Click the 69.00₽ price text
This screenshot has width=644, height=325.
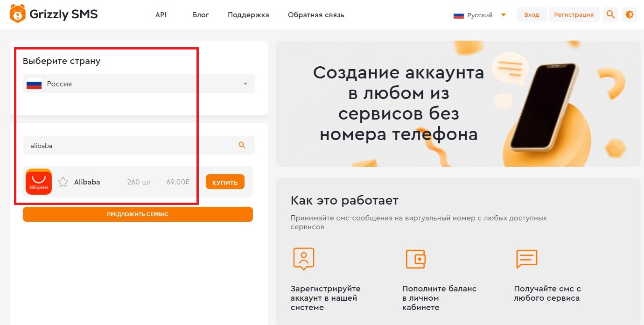pos(178,182)
